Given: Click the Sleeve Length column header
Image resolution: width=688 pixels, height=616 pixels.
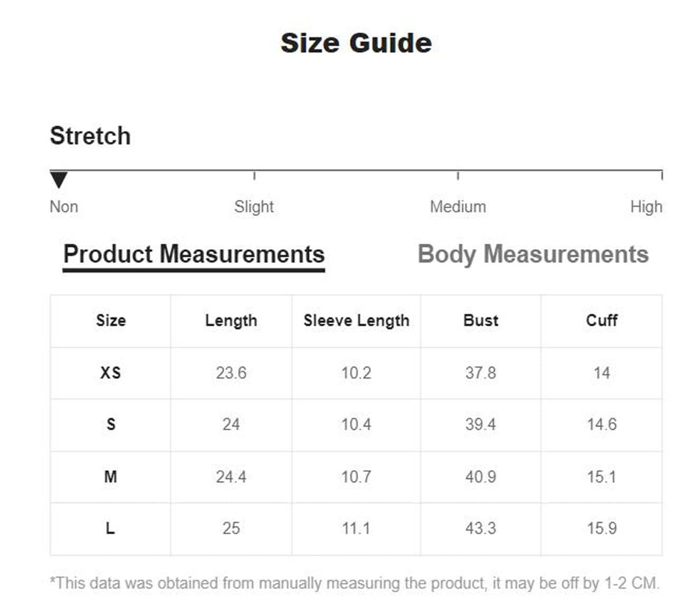Looking at the screenshot, I should pyautogui.click(x=356, y=321).
